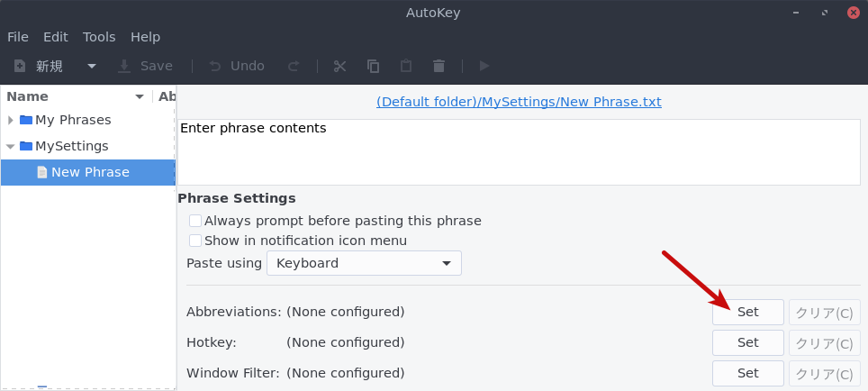Image resolution: width=868 pixels, height=391 pixels.
Task: Click the Undo toolbar button
Action: (237, 66)
